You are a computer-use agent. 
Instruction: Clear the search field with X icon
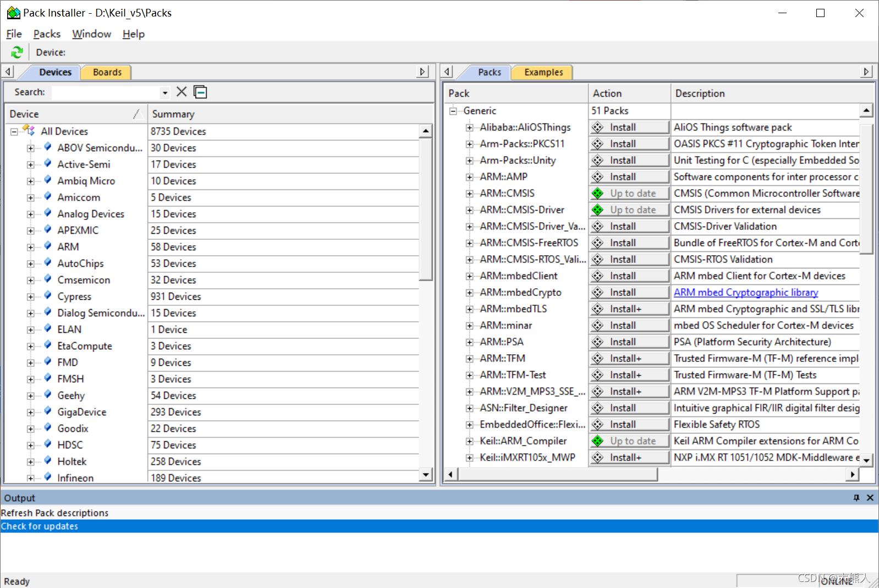182,92
